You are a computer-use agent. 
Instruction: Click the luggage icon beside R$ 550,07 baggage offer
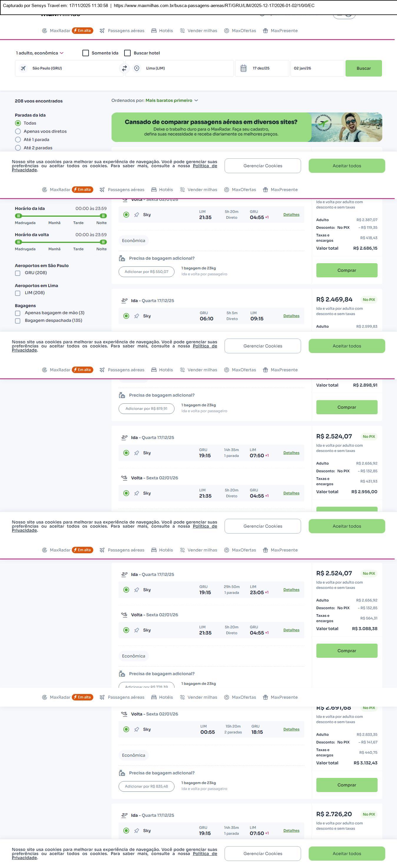tap(122, 259)
